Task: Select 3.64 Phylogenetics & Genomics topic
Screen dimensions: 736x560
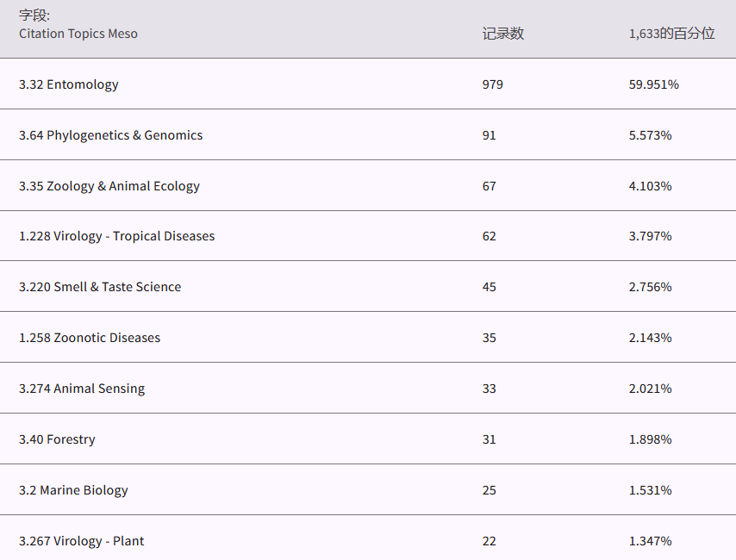Action: 111,135
